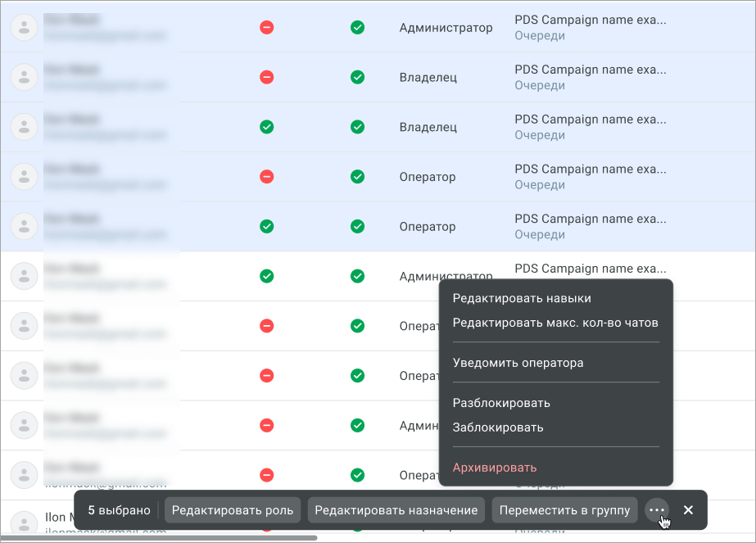The image size is (756, 543).
Task: Click 'Архивировать' in red at the menu bottom
Action: click(495, 468)
